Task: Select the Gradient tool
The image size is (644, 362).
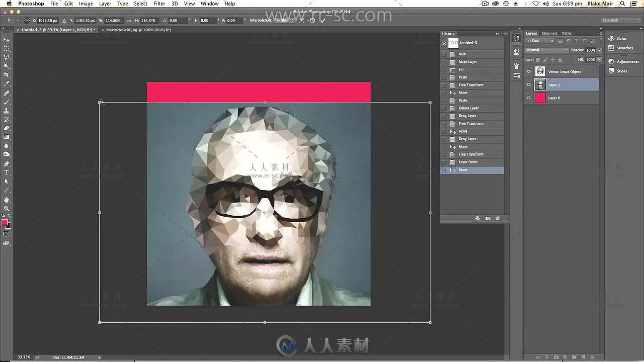Action: pos(7,137)
